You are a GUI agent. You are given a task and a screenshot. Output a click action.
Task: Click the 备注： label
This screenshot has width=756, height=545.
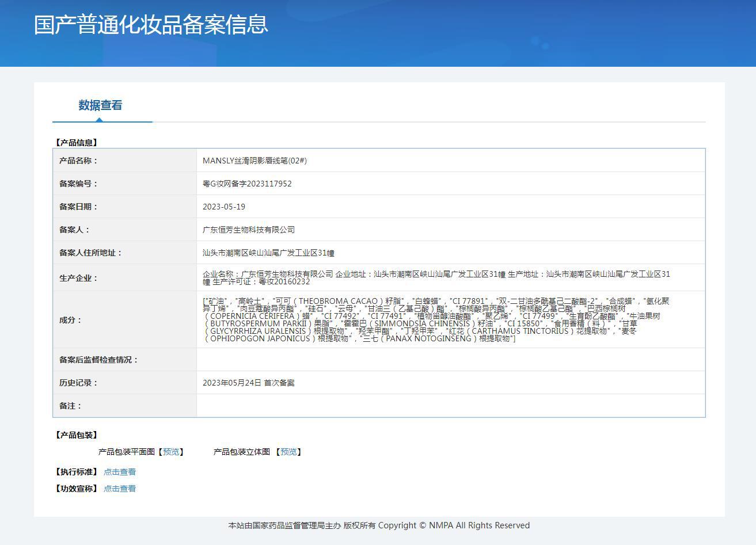(x=70, y=406)
